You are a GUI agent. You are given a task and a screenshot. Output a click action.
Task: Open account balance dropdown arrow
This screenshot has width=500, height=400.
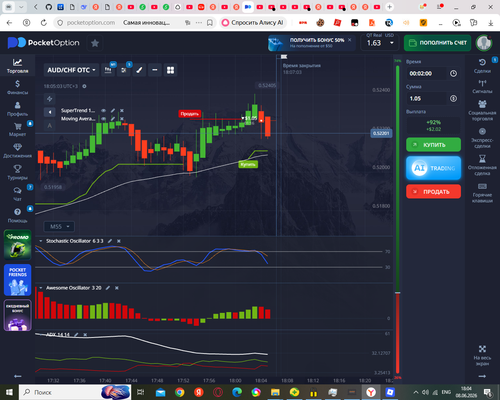392,43
